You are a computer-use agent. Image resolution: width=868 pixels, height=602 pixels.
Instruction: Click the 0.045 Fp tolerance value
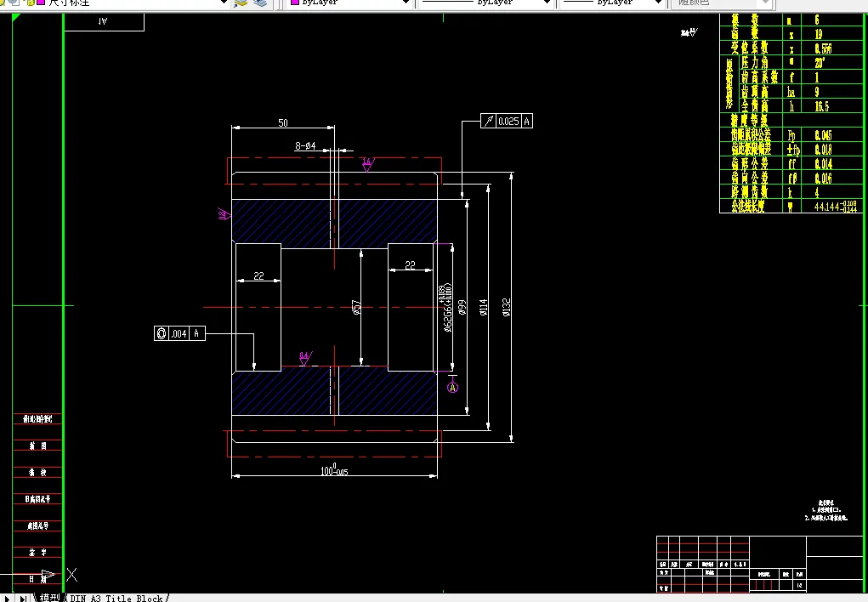pos(823,134)
